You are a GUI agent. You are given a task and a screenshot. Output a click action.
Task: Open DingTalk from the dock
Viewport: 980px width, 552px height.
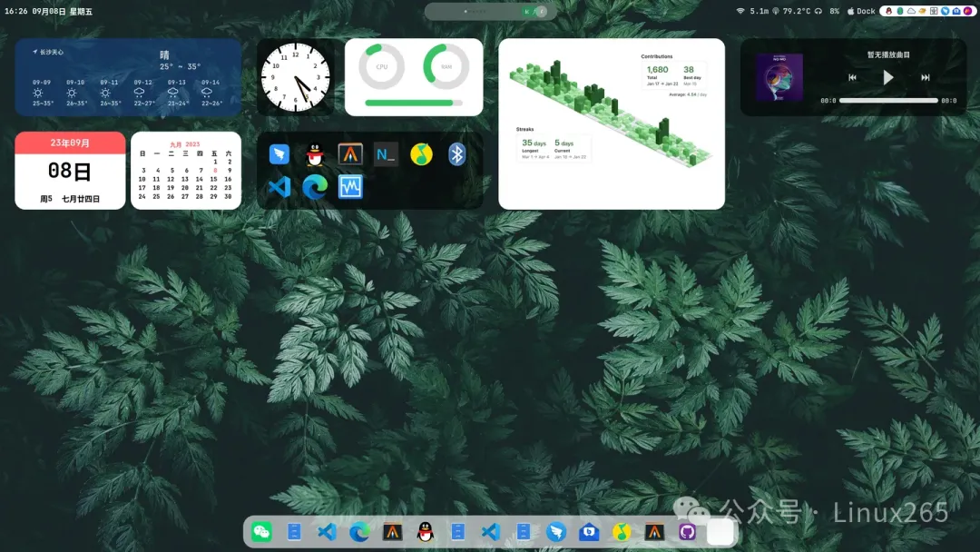(x=555, y=532)
